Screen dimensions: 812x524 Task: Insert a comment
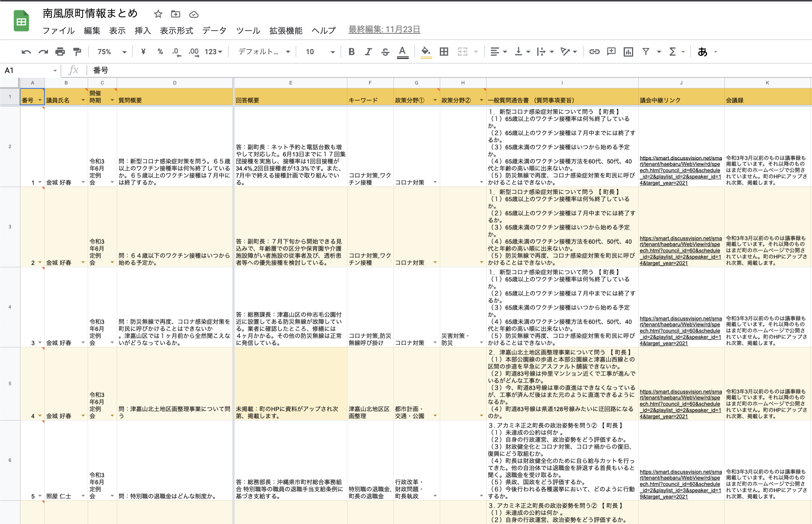[x=611, y=52]
